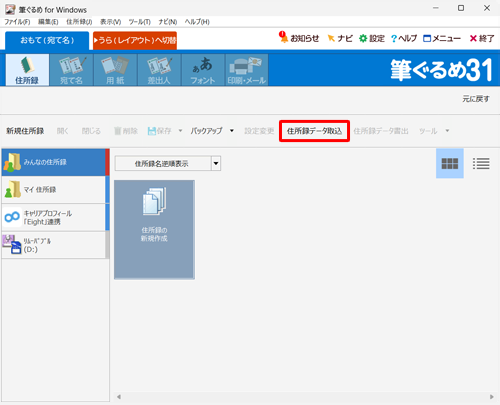The width and height of the screenshot is (500, 405).
Task: Open the 住所録 address book icon tab
Action: click(x=27, y=70)
